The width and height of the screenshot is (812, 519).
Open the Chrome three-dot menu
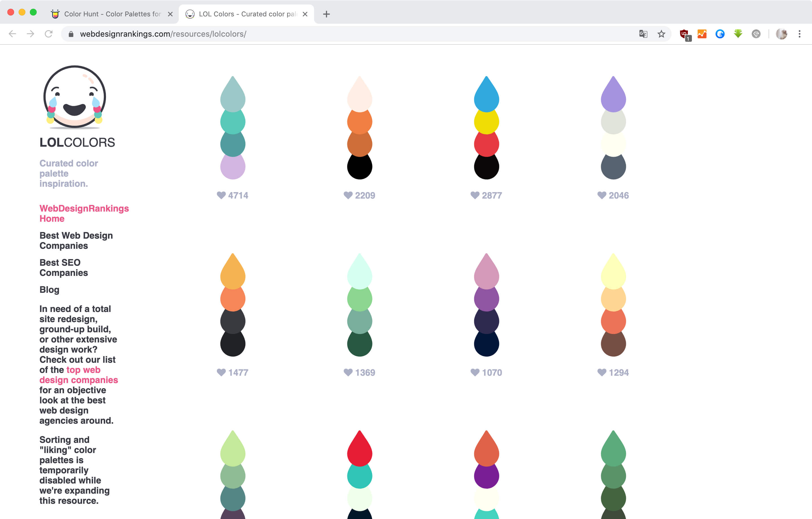(x=800, y=34)
